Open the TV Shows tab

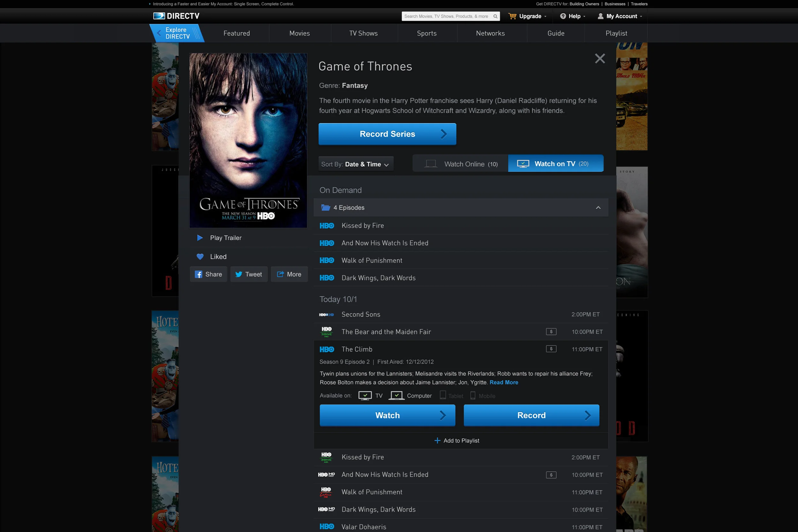click(363, 33)
